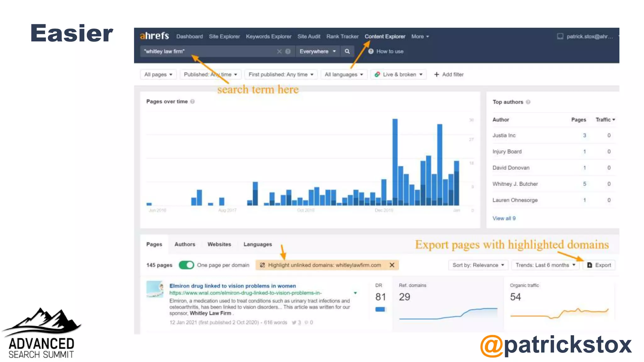
Task: Click the Top authors info icon
Action: point(528,102)
